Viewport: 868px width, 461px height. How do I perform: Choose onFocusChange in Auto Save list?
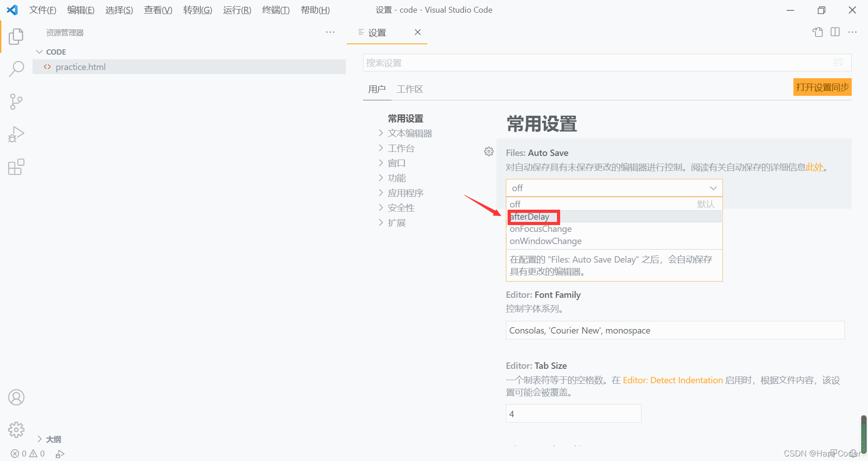614,229
